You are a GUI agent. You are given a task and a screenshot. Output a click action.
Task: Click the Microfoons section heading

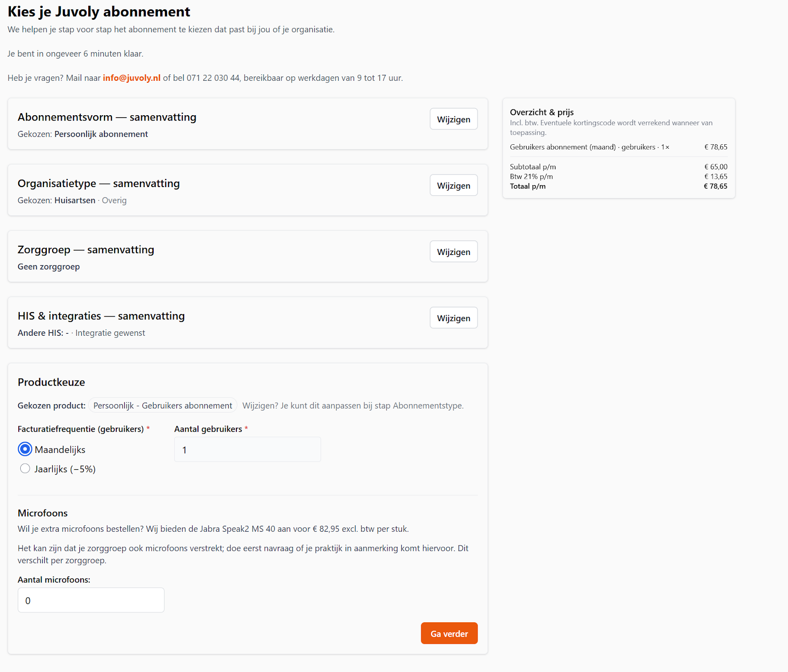(43, 513)
